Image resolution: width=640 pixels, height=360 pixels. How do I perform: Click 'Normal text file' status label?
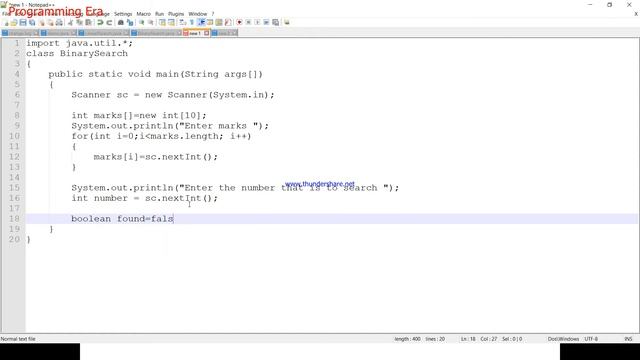(x=18, y=339)
